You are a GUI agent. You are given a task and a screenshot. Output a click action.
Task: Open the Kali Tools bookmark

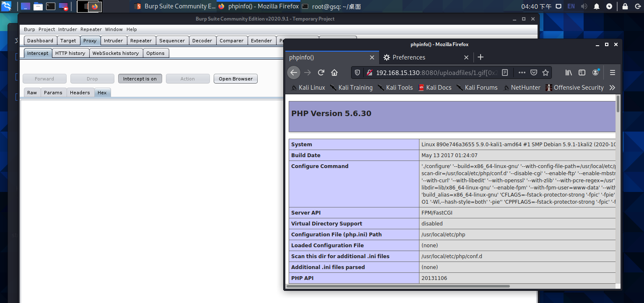click(x=395, y=88)
